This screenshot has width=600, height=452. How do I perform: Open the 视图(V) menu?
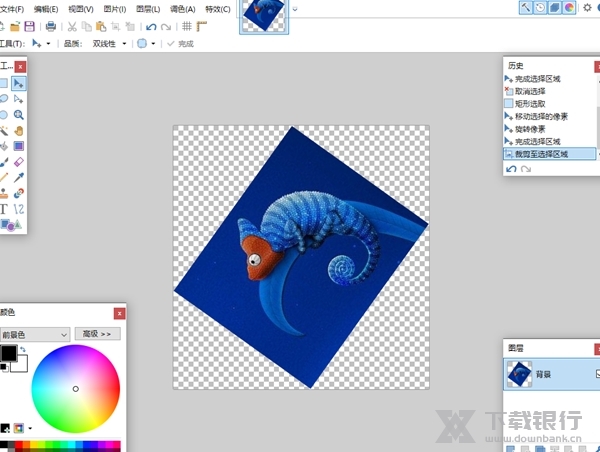point(81,9)
